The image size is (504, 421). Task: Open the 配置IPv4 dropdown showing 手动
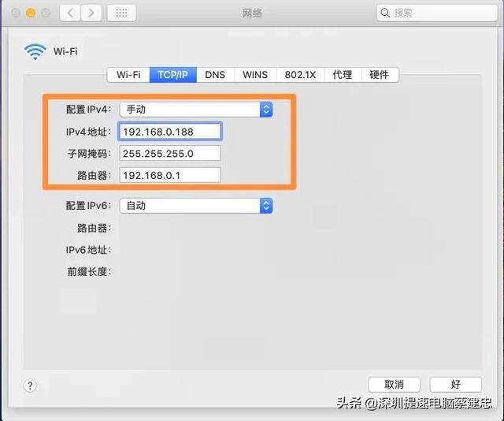click(196, 110)
